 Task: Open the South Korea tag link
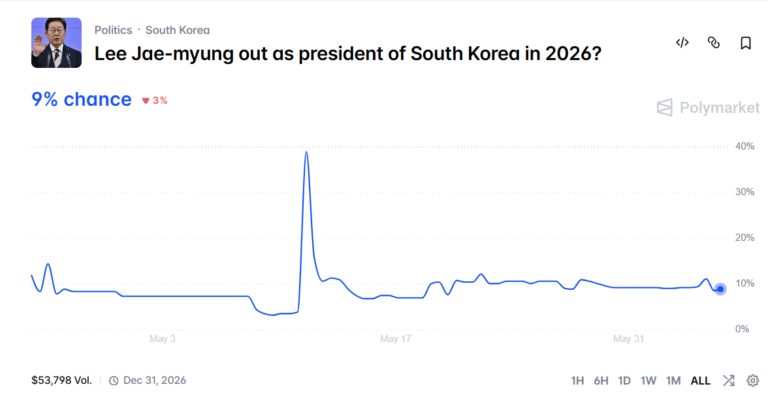pyautogui.click(x=177, y=30)
